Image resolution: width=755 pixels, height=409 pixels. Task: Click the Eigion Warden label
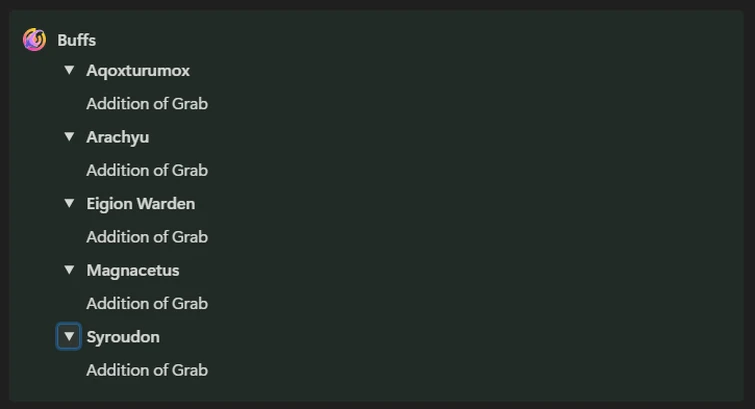pos(140,204)
